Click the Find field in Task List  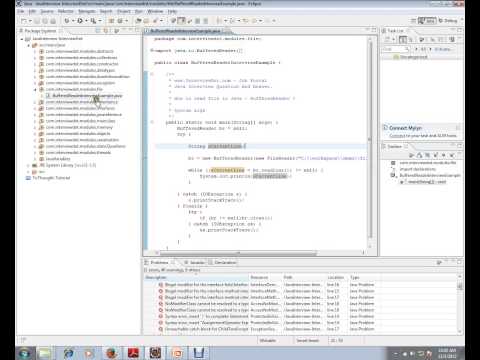pos(395,49)
